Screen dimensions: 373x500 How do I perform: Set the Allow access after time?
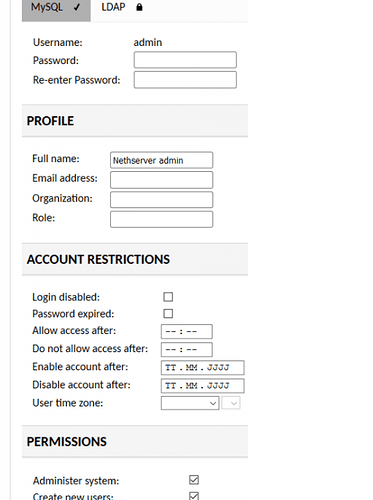[x=187, y=331]
